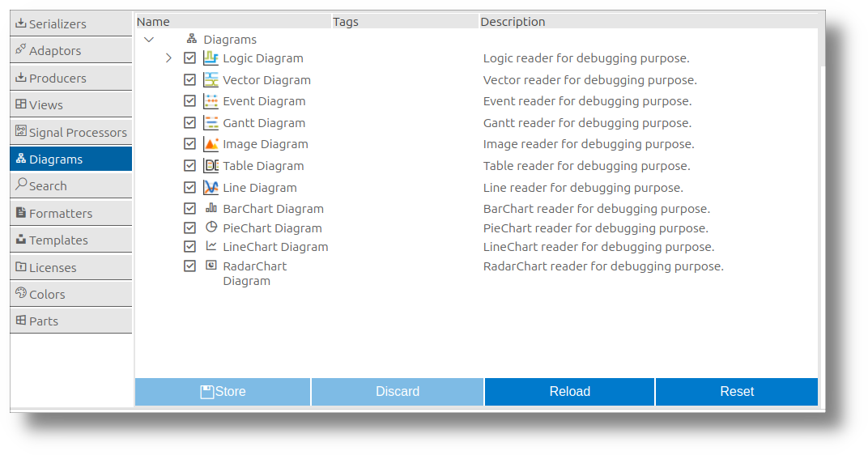Click the Gantt Diagram icon
The width and height of the screenshot is (868, 455).
pyautogui.click(x=211, y=123)
